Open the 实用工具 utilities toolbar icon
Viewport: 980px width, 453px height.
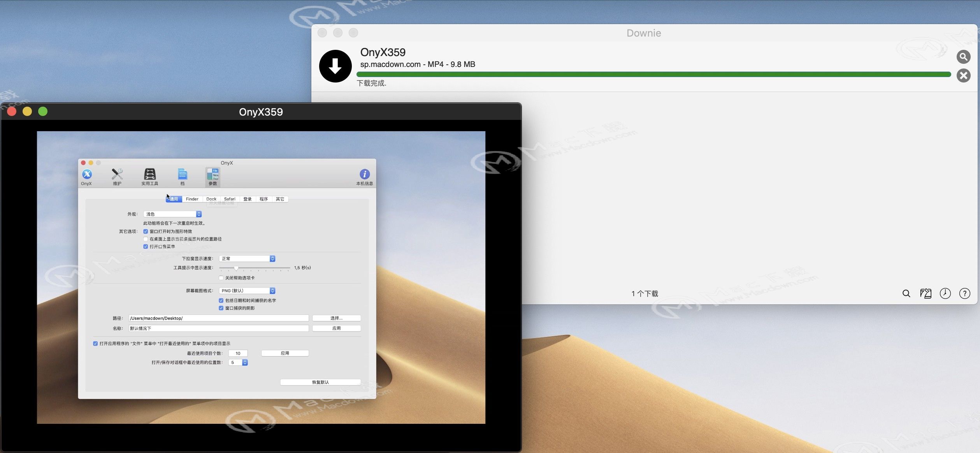pyautogui.click(x=150, y=177)
